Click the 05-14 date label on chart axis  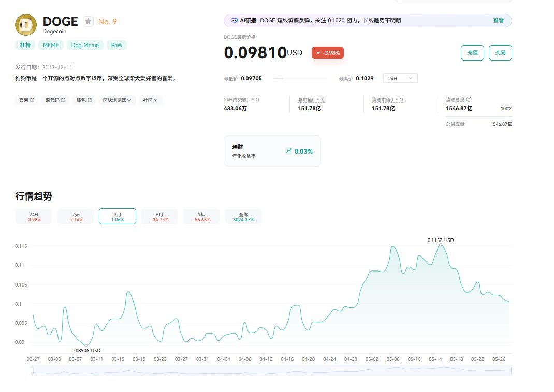click(435, 359)
